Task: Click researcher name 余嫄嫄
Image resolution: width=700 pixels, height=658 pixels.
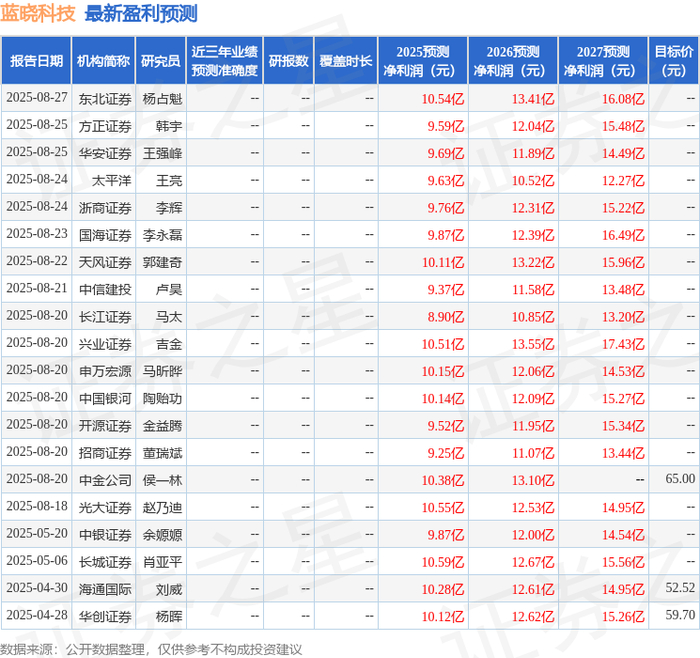Action: point(162,535)
